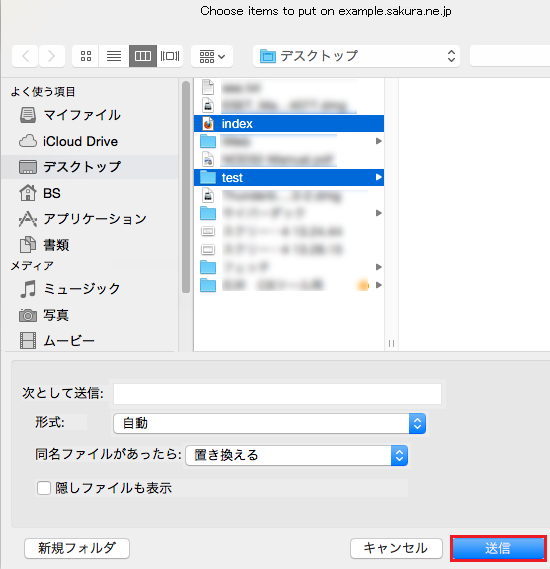
Task: Open the デスクトップ location popup
Action: point(356,56)
